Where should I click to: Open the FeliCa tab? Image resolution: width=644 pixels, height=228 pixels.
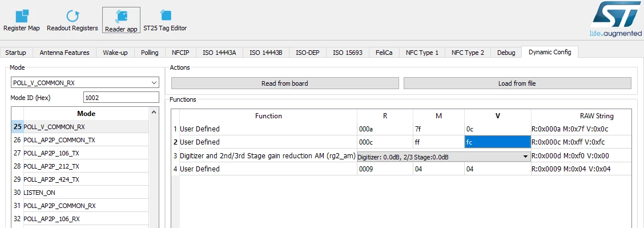(x=384, y=53)
